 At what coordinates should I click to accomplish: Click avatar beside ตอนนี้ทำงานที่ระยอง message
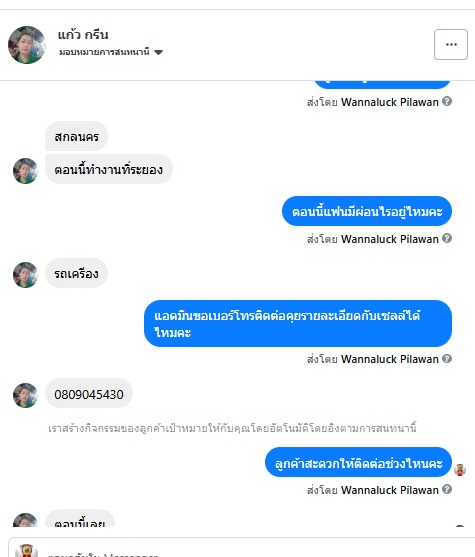pyautogui.click(x=25, y=171)
